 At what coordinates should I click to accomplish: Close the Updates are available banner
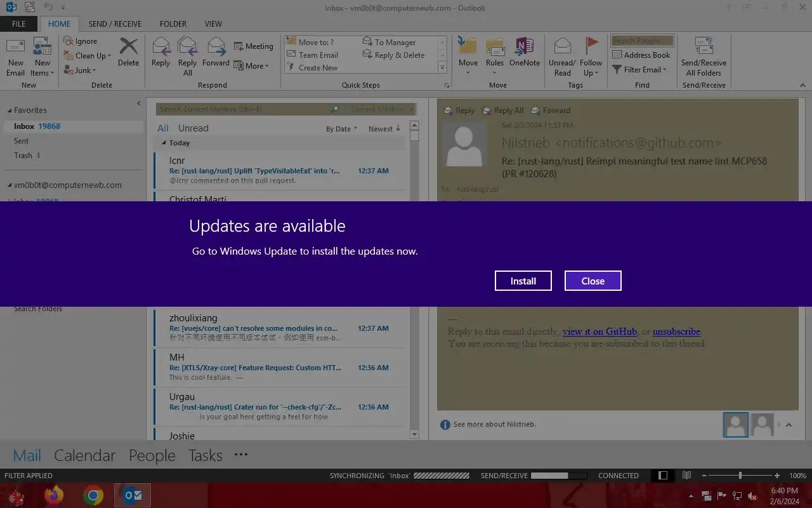[593, 281]
